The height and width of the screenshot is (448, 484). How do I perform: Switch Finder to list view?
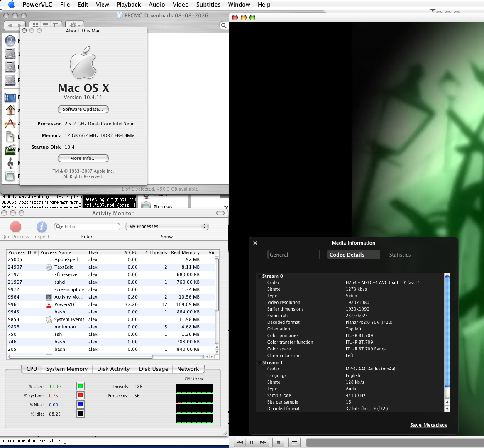(x=45, y=25)
